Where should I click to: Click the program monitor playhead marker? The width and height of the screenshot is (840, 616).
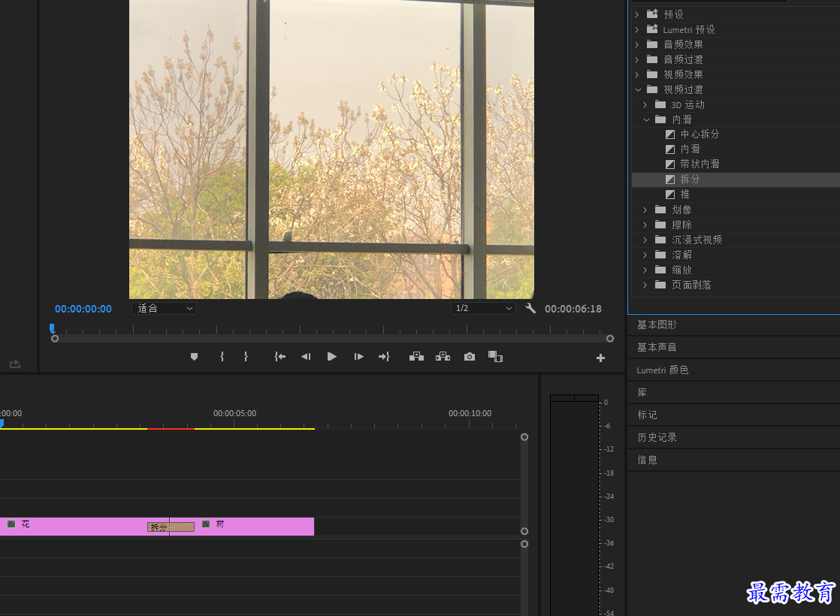[x=52, y=328]
